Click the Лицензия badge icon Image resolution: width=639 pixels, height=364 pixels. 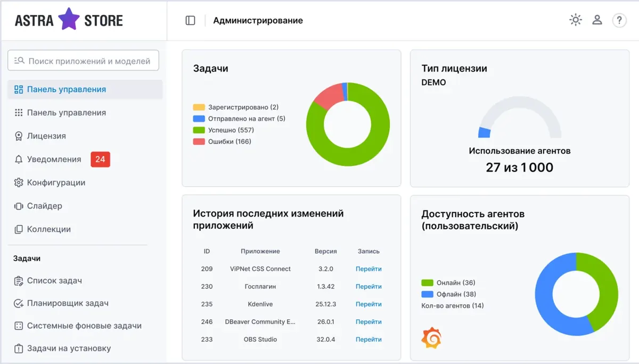19,136
